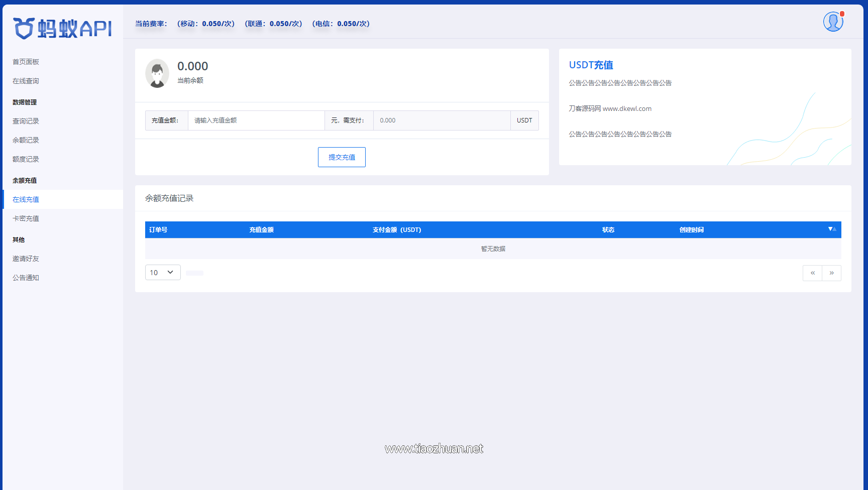Click the 创建时间 column header
The height and width of the screenshot is (490, 868).
point(692,229)
